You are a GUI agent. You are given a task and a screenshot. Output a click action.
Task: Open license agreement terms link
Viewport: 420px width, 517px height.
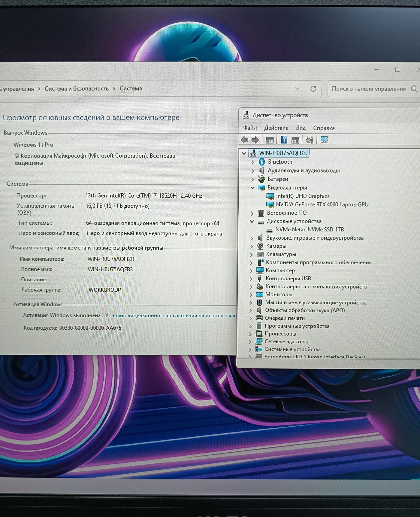point(171,315)
